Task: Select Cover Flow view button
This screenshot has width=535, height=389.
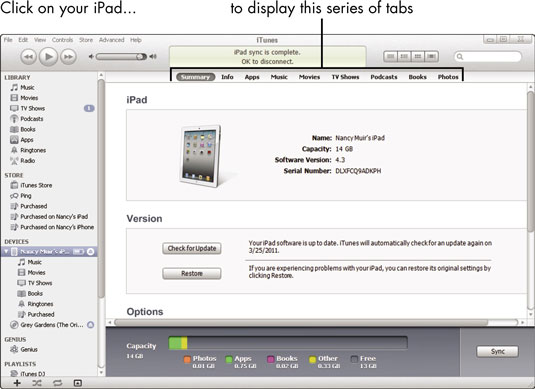Action: (432, 57)
